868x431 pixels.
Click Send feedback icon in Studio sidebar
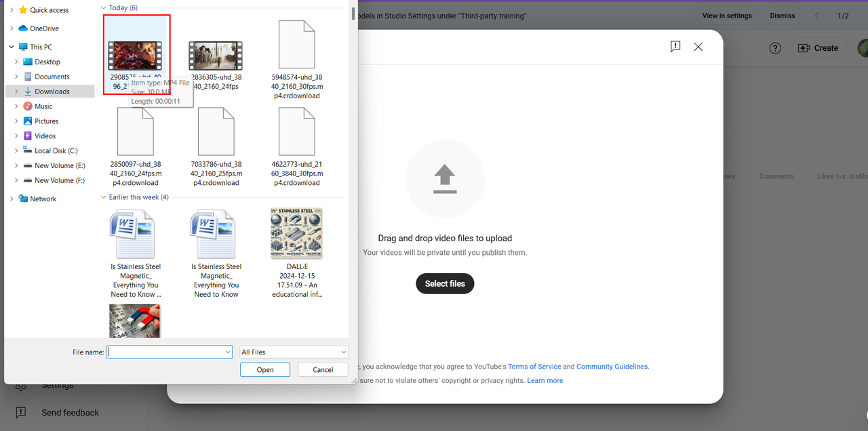point(21,412)
